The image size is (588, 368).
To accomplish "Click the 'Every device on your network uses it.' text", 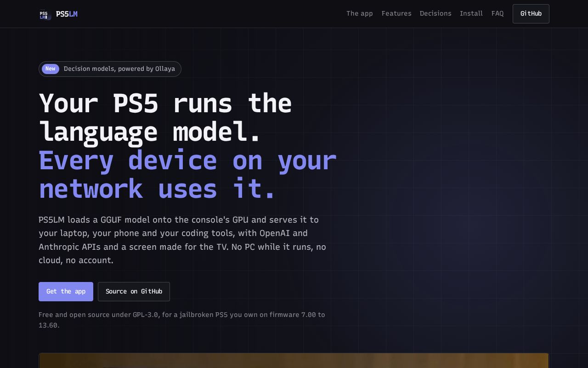I will tap(188, 175).
